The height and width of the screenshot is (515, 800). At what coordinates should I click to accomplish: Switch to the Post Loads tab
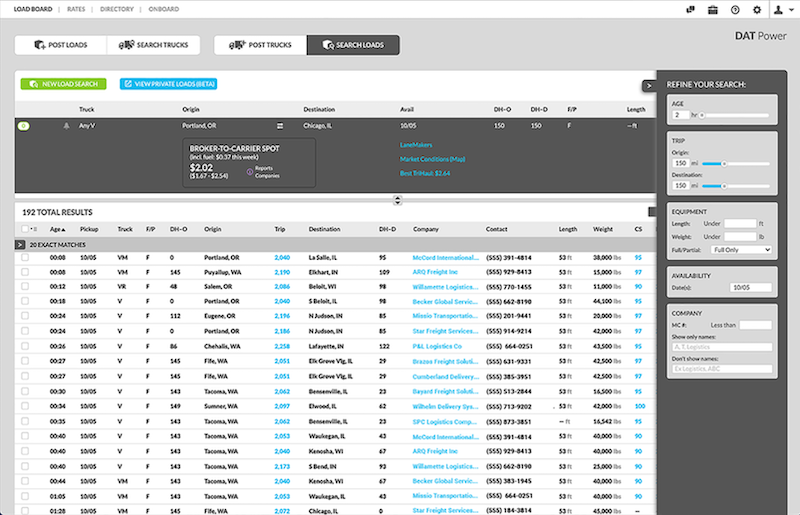pyautogui.click(x=61, y=45)
